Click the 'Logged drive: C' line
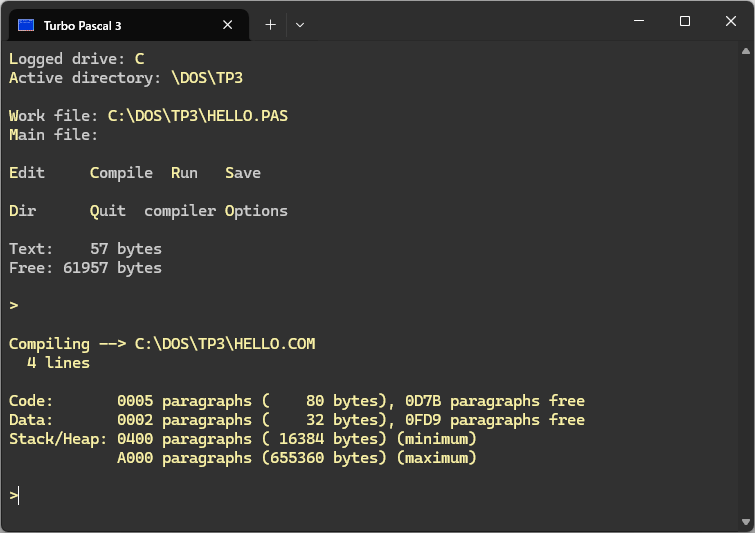This screenshot has width=755, height=533. (x=77, y=59)
